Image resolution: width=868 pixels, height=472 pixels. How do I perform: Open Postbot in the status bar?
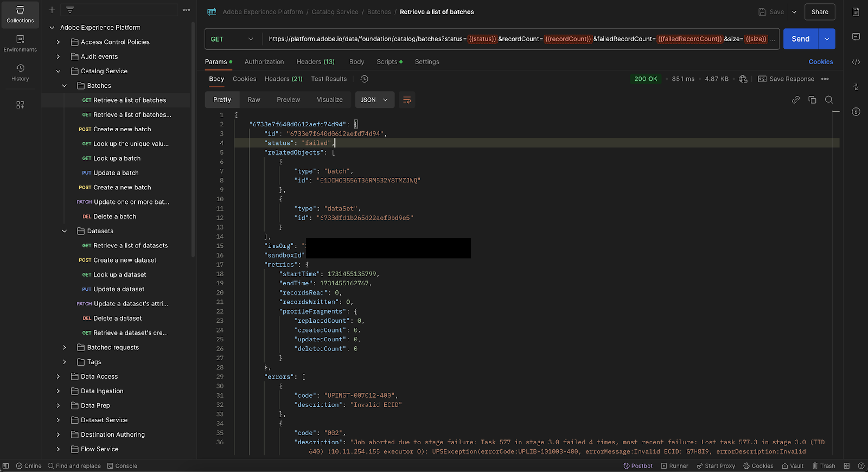tap(638, 466)
